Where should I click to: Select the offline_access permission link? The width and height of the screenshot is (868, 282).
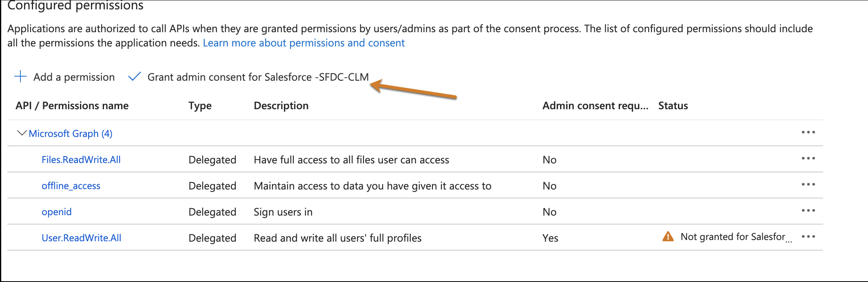tap(71, 185)
